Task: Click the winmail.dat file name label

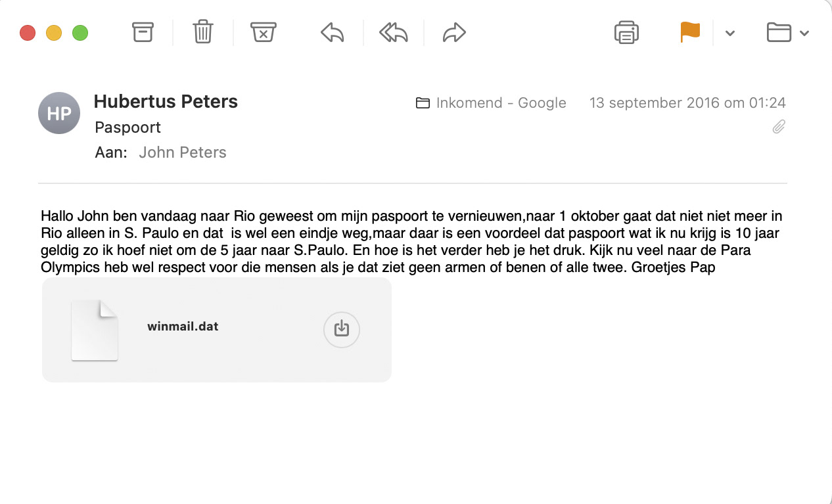Action: pos(183,327)
